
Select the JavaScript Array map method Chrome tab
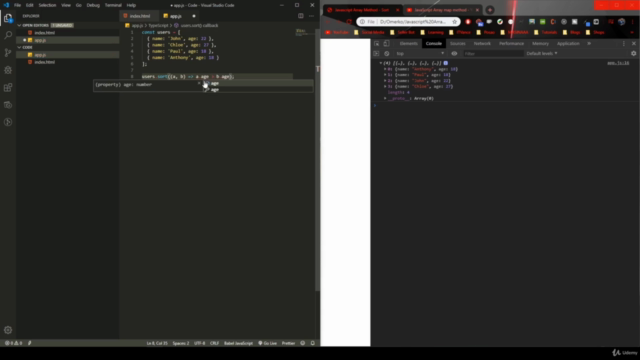[x=442, y=10]
